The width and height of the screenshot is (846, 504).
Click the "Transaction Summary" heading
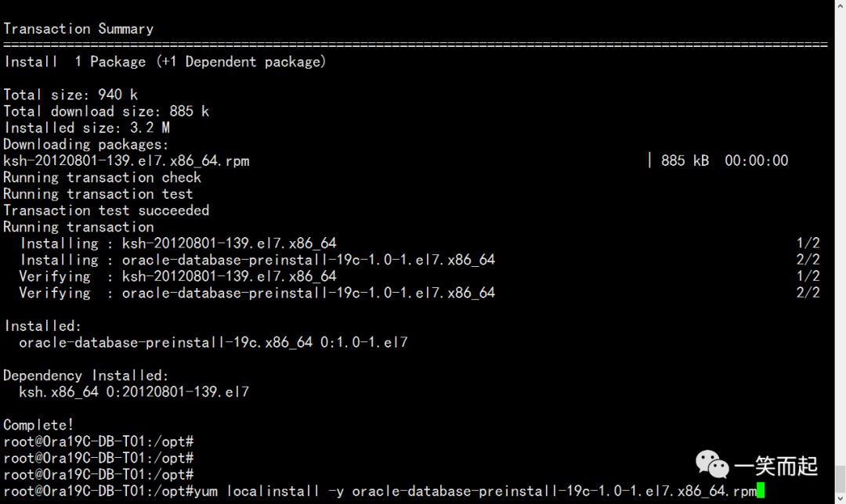pos(78,29)
